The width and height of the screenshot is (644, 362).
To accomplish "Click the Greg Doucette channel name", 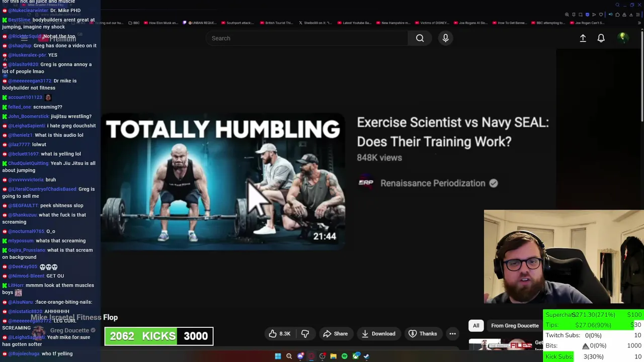I will pos(69,330).
